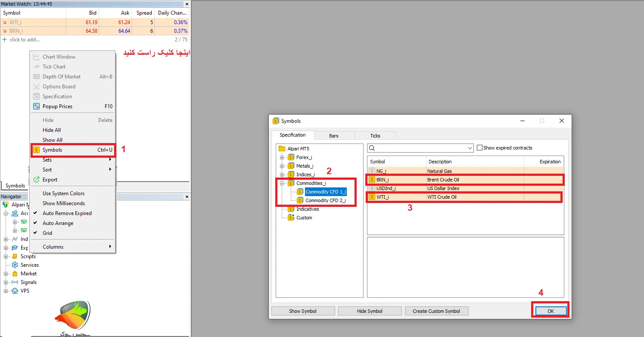Click the green Export icon in menu
The width and height of the screenshot is (644, 337).
[37, 180]
